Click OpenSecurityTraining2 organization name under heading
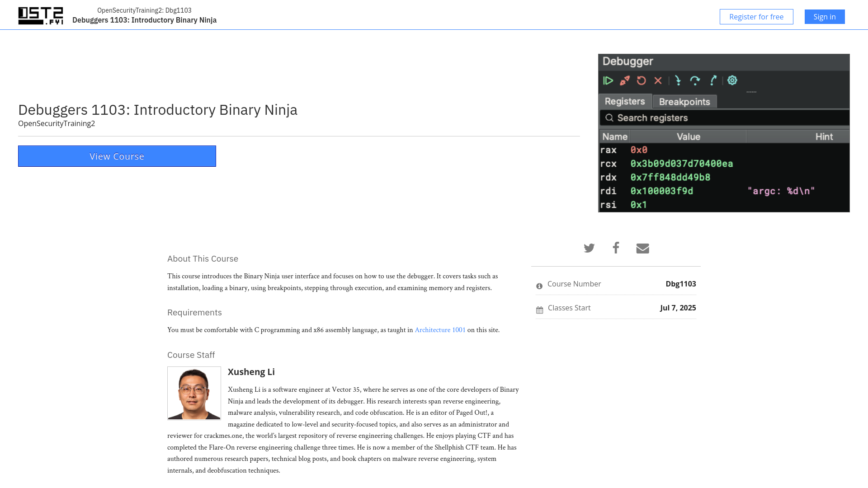Viewport: 868px width, 488px height. [57, 123]
